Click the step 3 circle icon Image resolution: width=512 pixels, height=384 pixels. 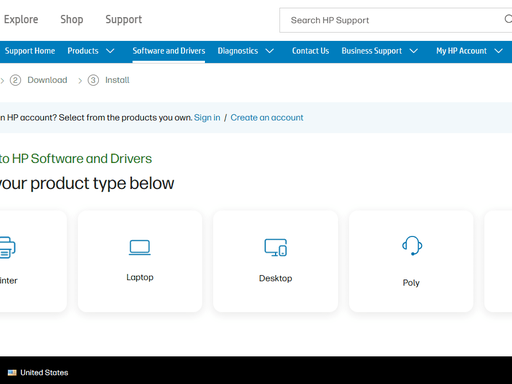(93, 80)
